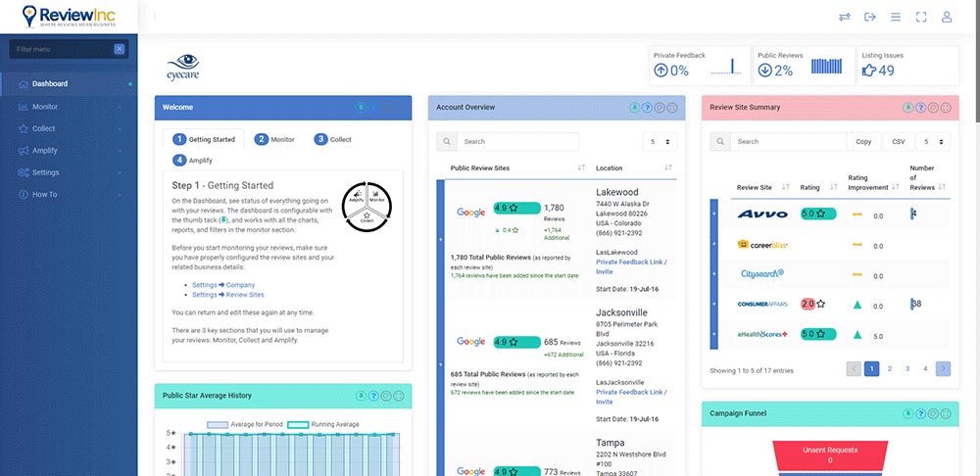
Task: Open the Settings Review Sites link
Action: pyautogui.click(x=228, y=294)
